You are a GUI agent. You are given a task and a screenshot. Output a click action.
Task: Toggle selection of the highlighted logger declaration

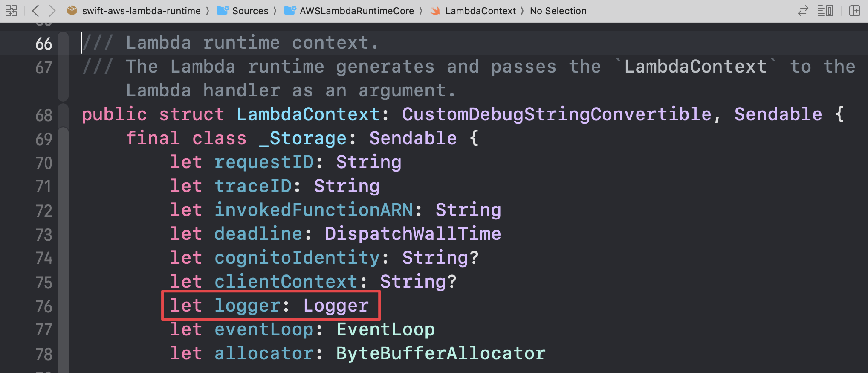pos(270,305)
